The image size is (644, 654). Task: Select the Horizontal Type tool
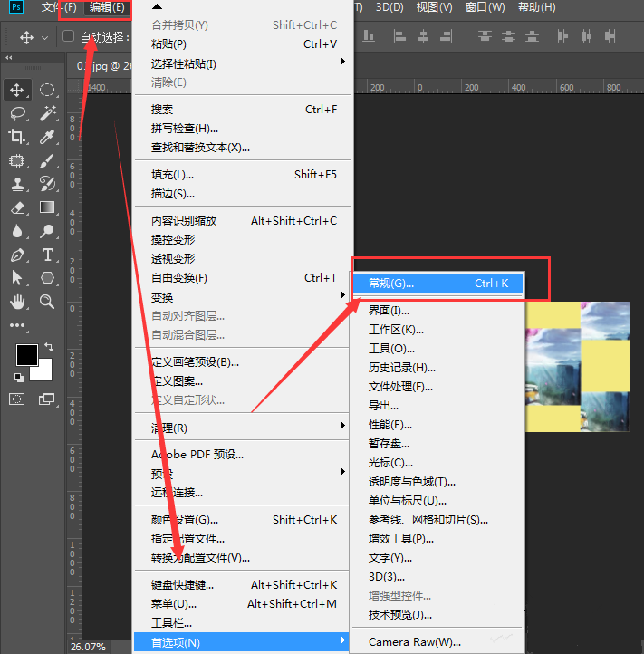(x=48, y=255)
